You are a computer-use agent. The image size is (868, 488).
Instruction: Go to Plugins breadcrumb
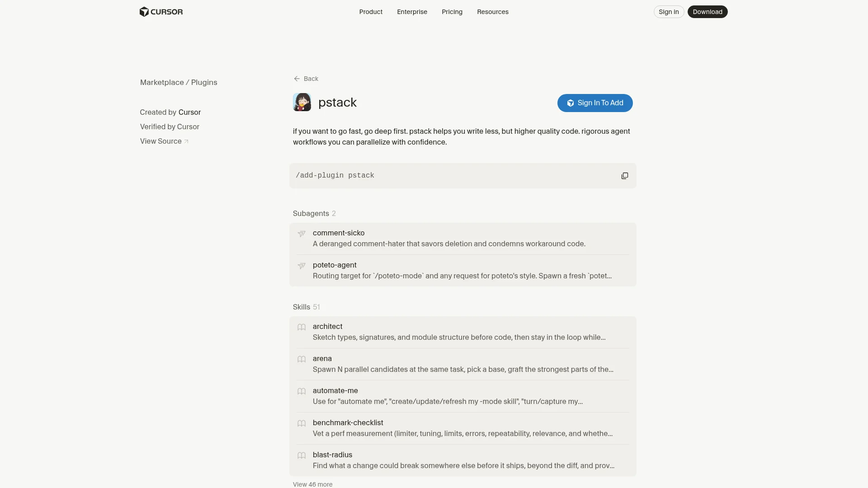click(x=204, y=82)
